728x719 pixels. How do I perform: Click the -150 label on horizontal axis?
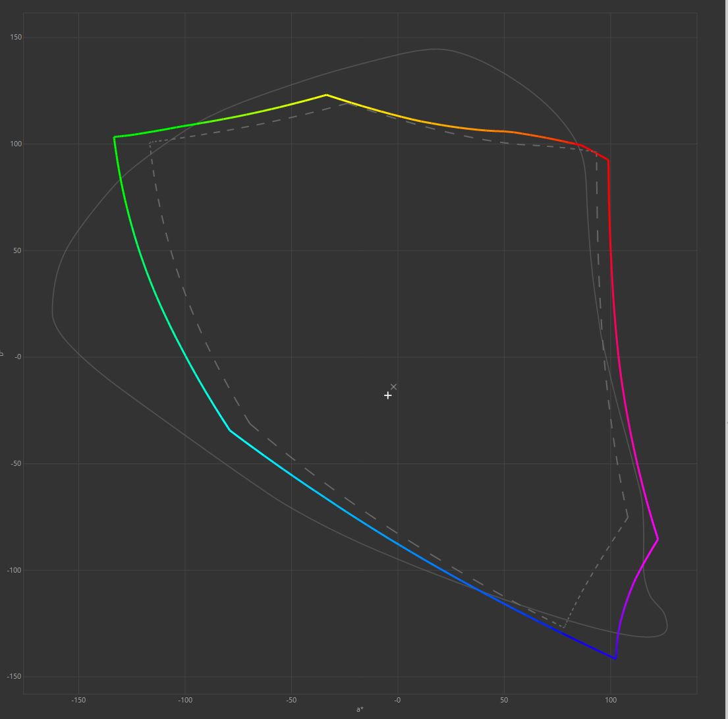pyautogui.click(x=78, y=700)
